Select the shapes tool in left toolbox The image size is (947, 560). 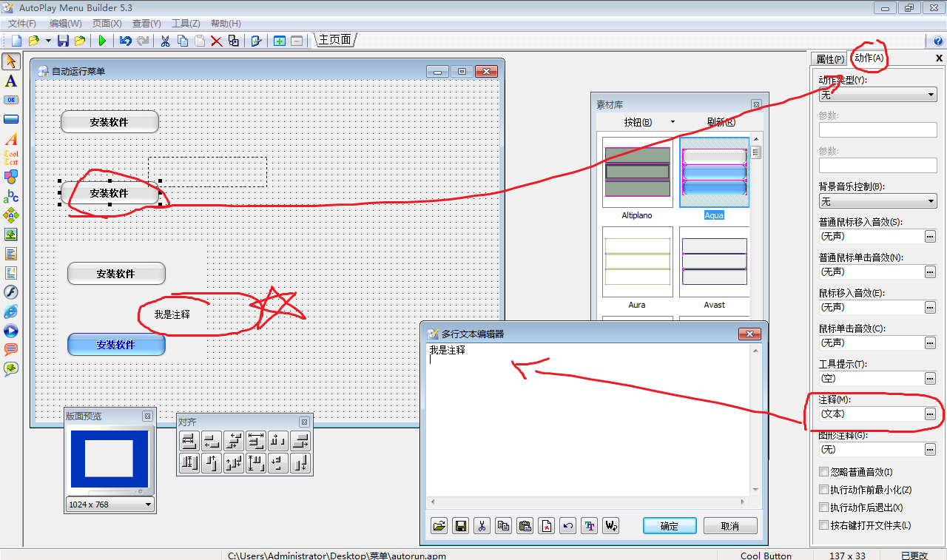[11, 177]
